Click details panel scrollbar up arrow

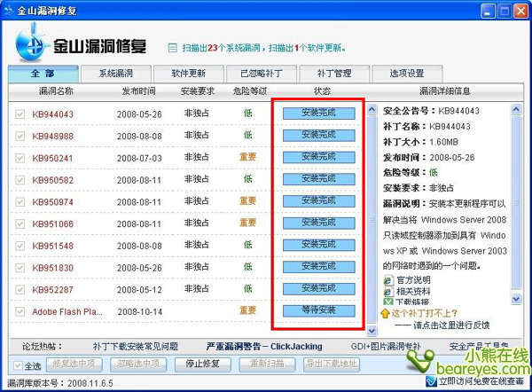[x=516, y=109]
